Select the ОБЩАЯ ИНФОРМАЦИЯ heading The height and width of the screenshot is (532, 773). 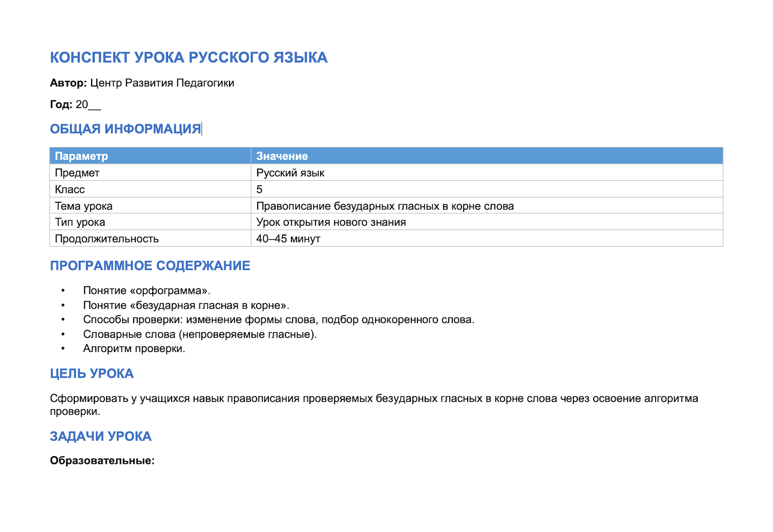point(126,129)
